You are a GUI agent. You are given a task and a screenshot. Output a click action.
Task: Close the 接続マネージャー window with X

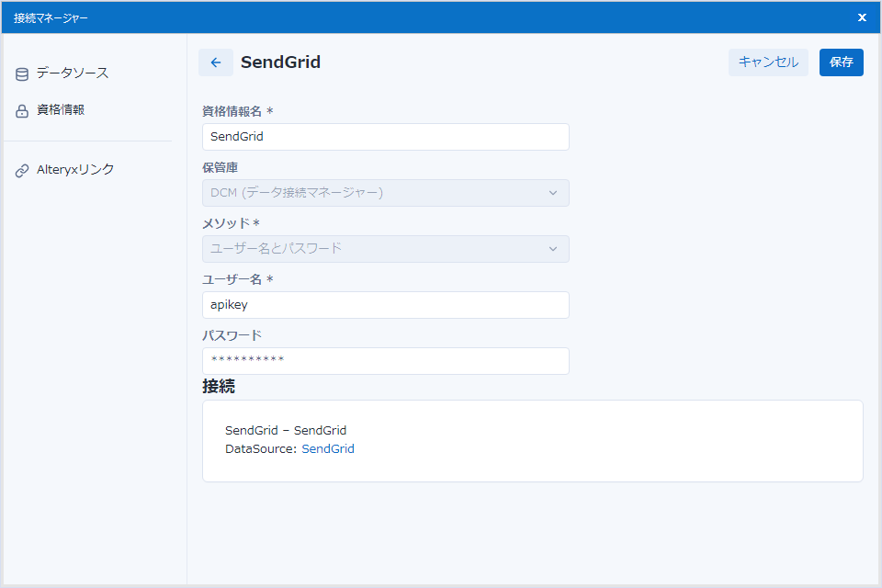[862, 17]
